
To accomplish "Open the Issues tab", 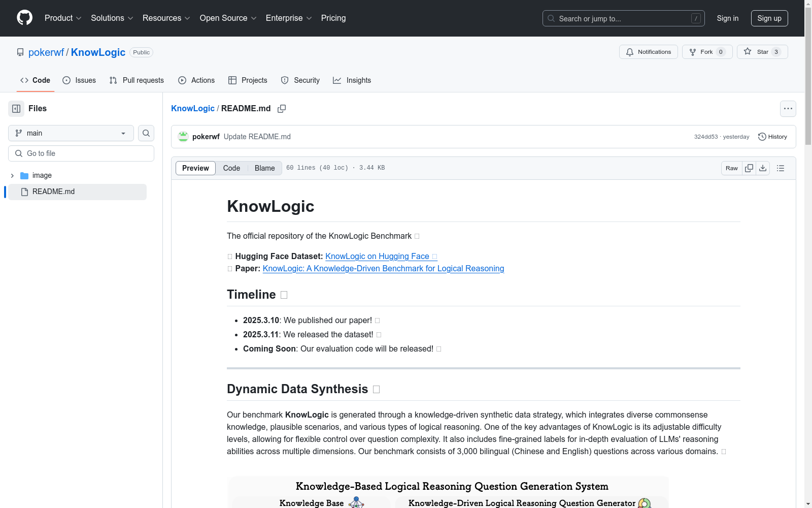I will click(x=79, y=80).
